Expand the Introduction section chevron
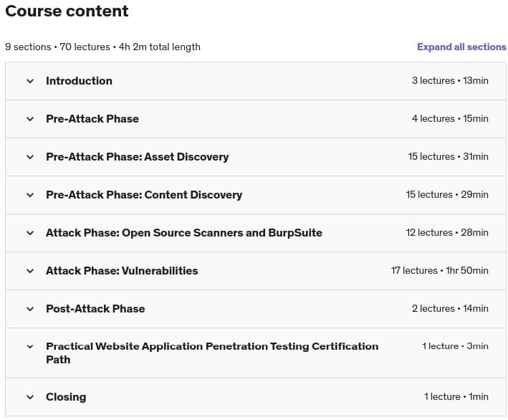Screen dimensions: 508x420 click(x=30, y=81)
